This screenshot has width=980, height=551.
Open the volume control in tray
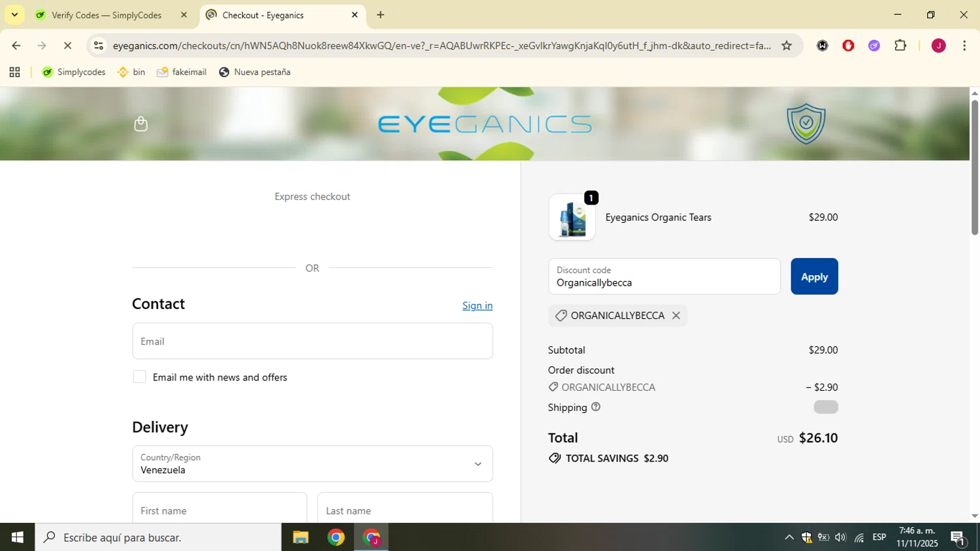click(x=841, y=537)
